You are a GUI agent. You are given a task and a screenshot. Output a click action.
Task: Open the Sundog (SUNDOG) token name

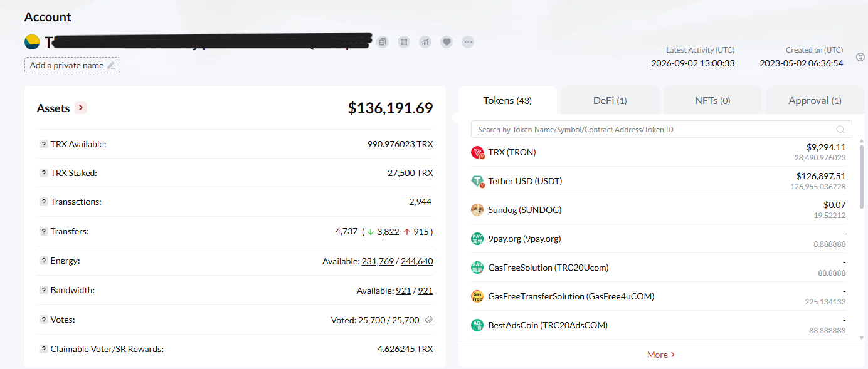[524, 210]
